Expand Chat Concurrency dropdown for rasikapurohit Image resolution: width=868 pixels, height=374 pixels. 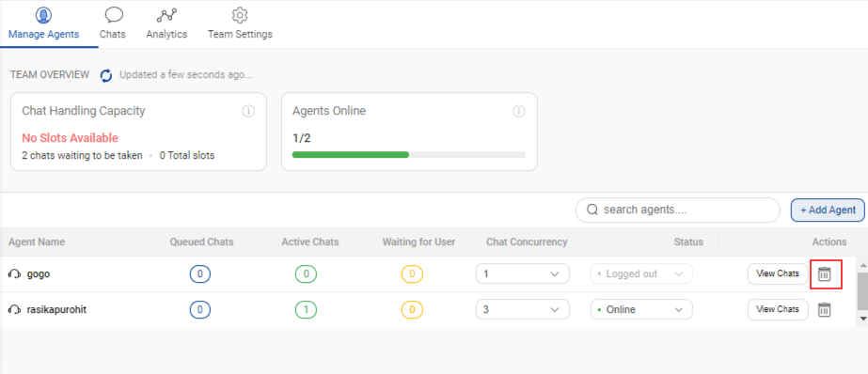523,309
